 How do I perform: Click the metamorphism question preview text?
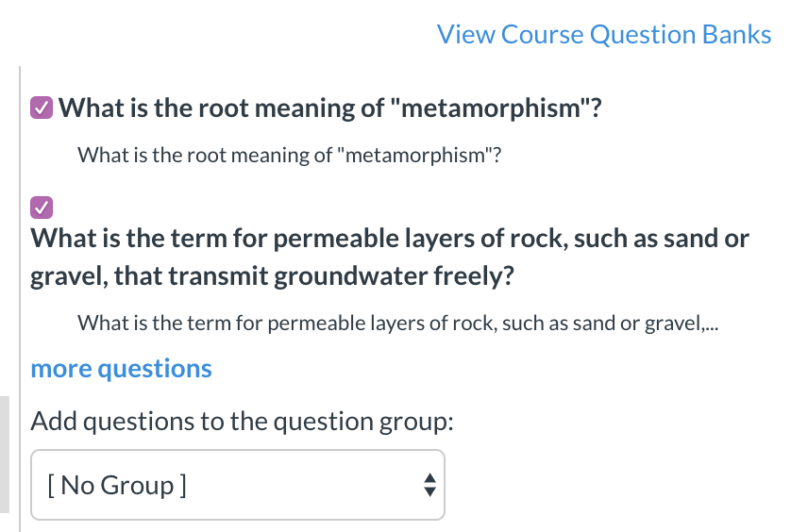(288, 155)
